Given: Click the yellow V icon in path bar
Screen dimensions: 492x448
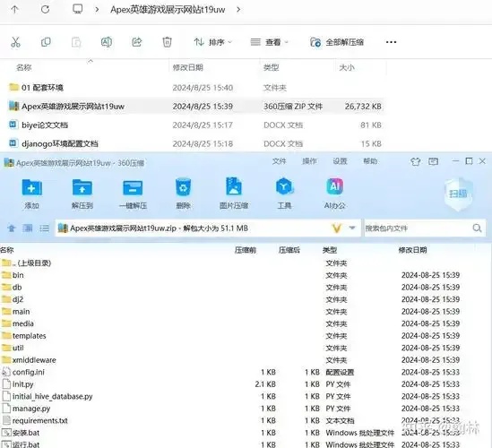Looking at the screenshot, I should tap(337, 228).
